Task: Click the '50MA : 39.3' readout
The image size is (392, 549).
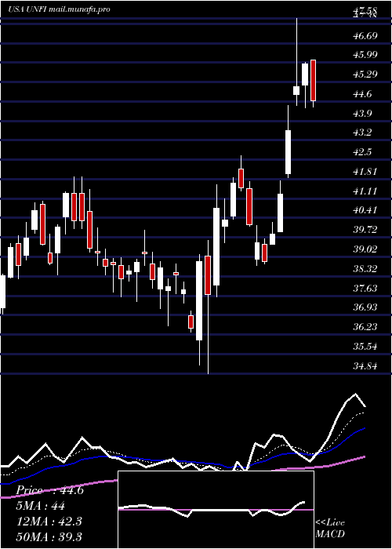Action: click(x=49, y=536)
